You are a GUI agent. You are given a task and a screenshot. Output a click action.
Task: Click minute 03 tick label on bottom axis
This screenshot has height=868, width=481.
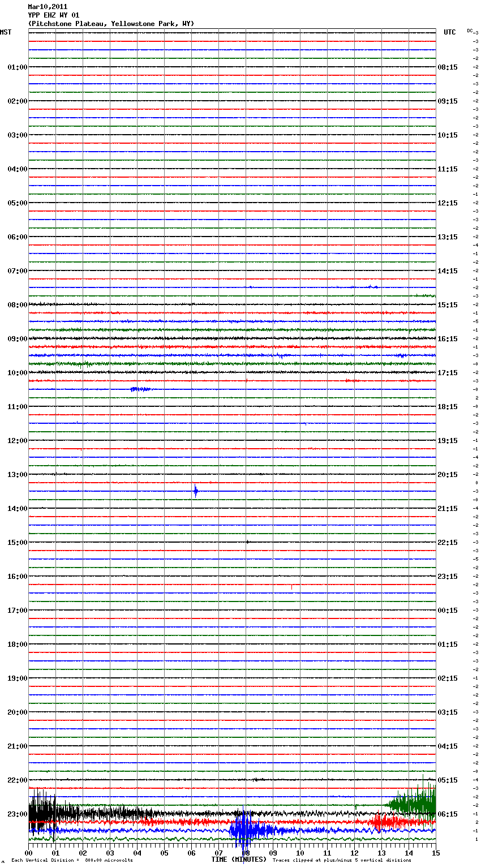pos(110,853)
